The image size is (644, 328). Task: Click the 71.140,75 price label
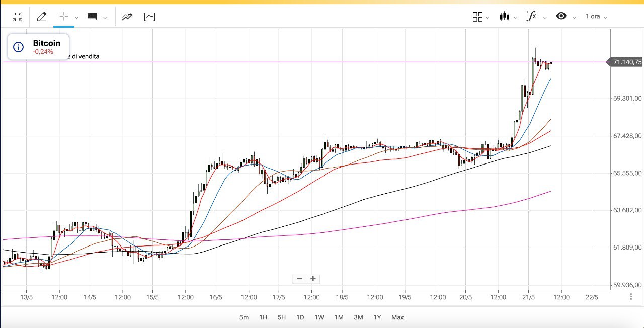pyautogui.click(x=627, y=62)
